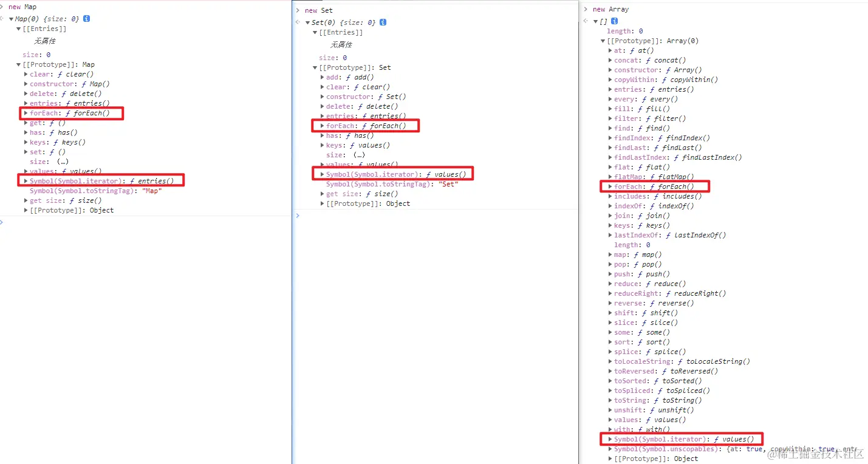This screenshot has height=464, width=868.
Task: Expand Symbol.iterator in the Array prototype
Action: (610, 440)
